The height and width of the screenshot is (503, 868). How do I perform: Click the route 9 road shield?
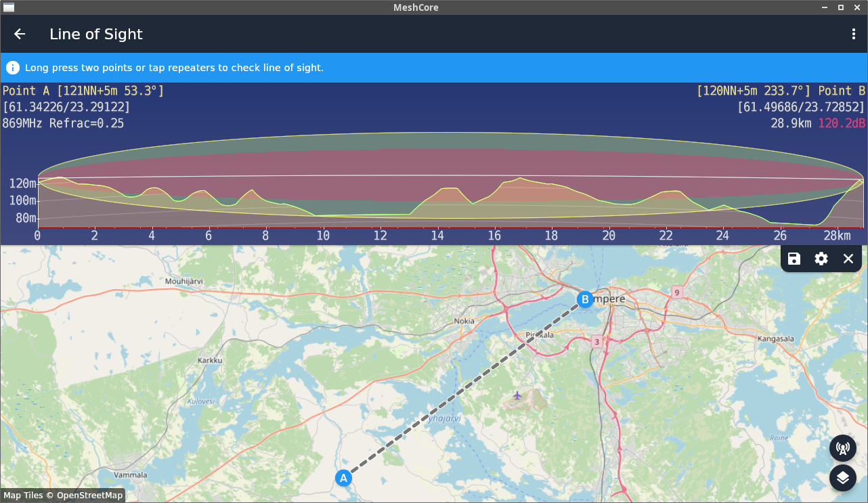pos(676,292)
